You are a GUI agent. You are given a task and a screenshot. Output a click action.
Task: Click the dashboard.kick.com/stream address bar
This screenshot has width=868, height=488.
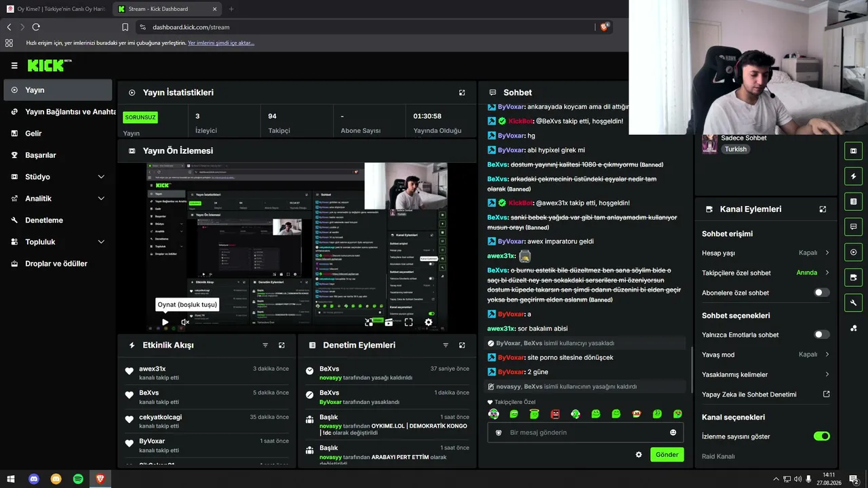(x=191, y=27)
